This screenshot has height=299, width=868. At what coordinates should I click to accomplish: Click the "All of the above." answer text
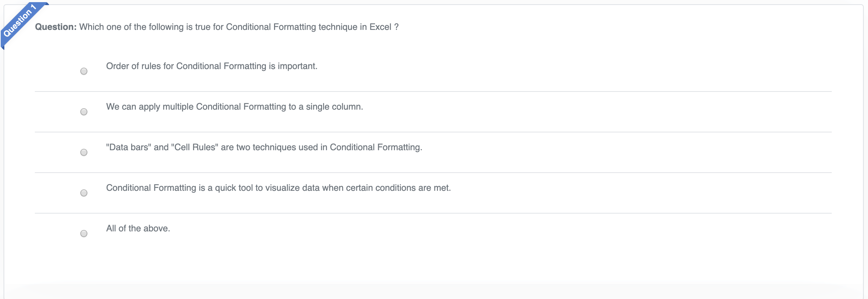pyautogui.click(x=138, y=229)
